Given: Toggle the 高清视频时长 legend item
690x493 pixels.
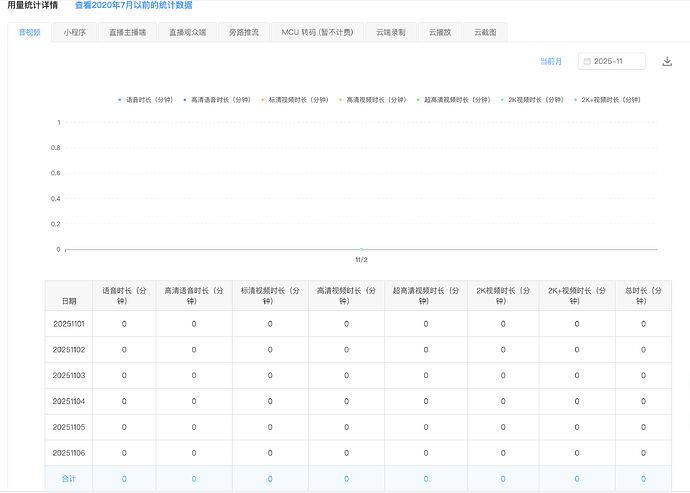Looking at the screenshot, I should coord(375,100).
